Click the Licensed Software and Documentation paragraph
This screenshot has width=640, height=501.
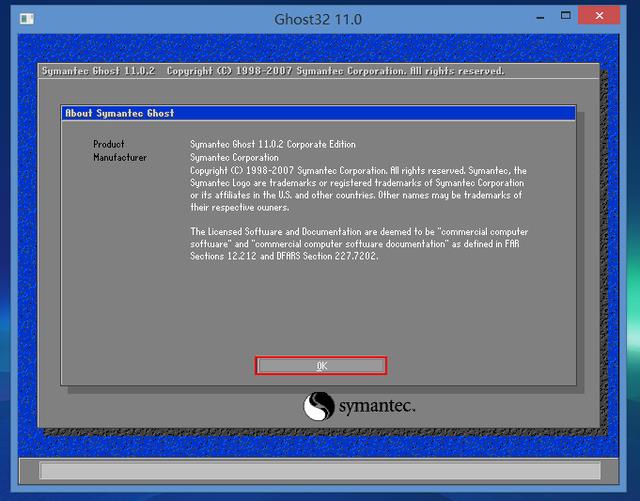[x=359, y=244]
